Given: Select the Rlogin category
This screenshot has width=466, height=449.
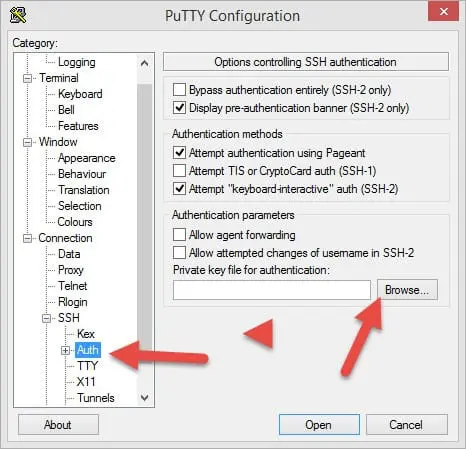Looking at the screenshot, I should pyautogui.click(x=73, y=302).
